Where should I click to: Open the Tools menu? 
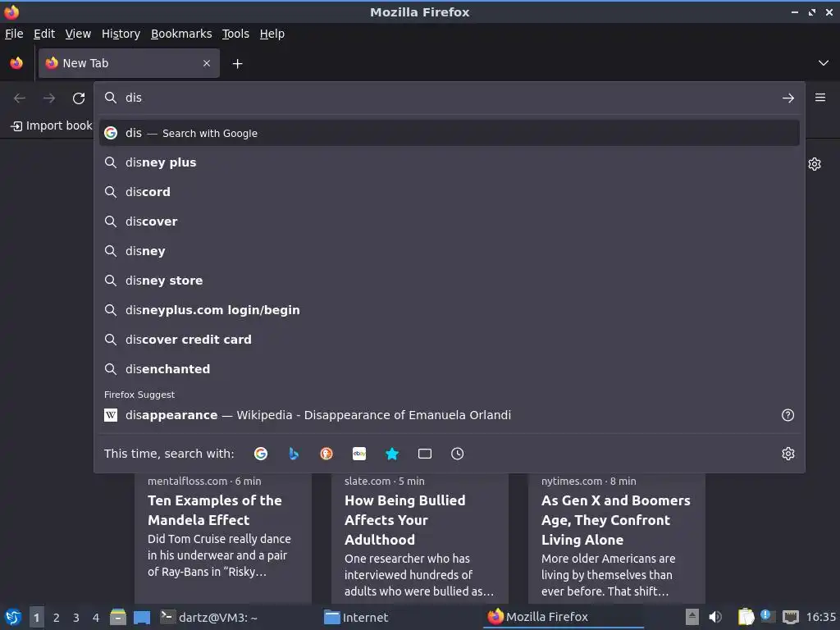coord(235,34)
